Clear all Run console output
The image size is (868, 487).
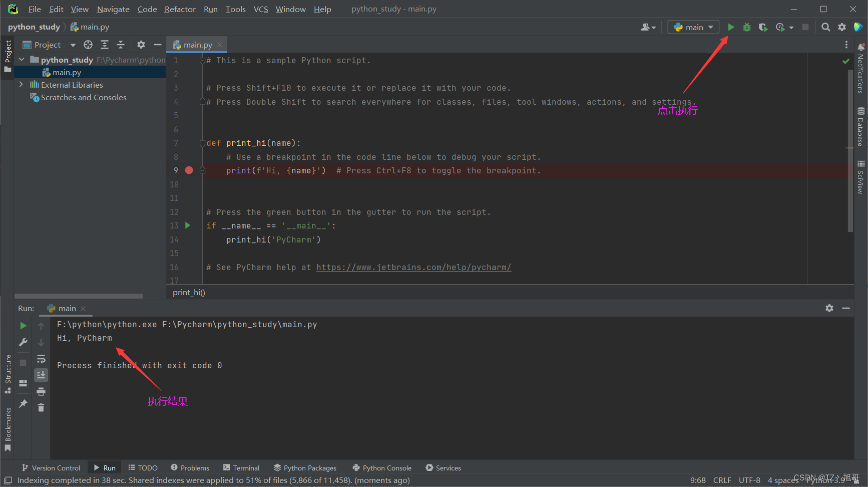click(41, 407)
